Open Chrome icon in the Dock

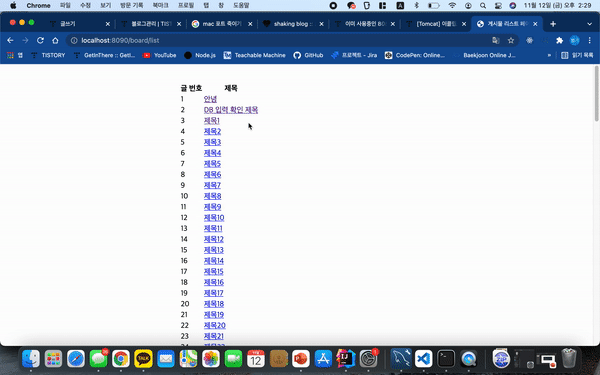click(x=121, y=359)
